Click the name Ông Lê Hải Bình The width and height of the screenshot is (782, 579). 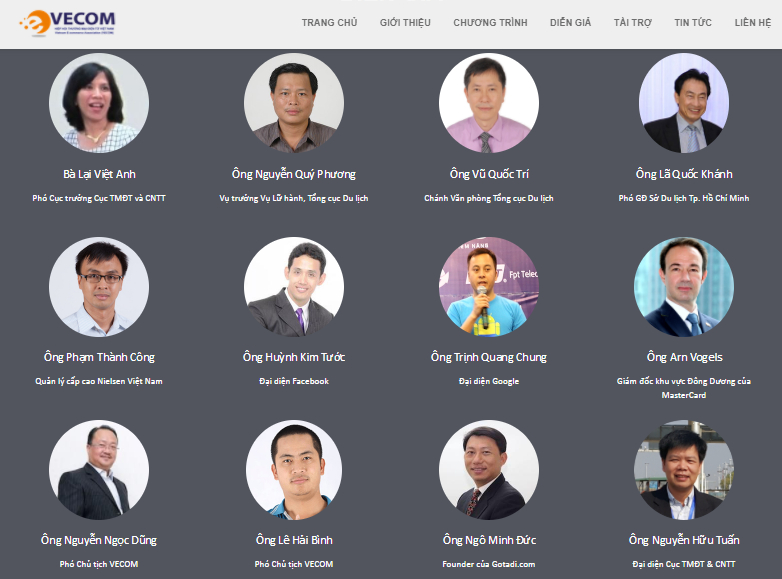pos(294,540)
